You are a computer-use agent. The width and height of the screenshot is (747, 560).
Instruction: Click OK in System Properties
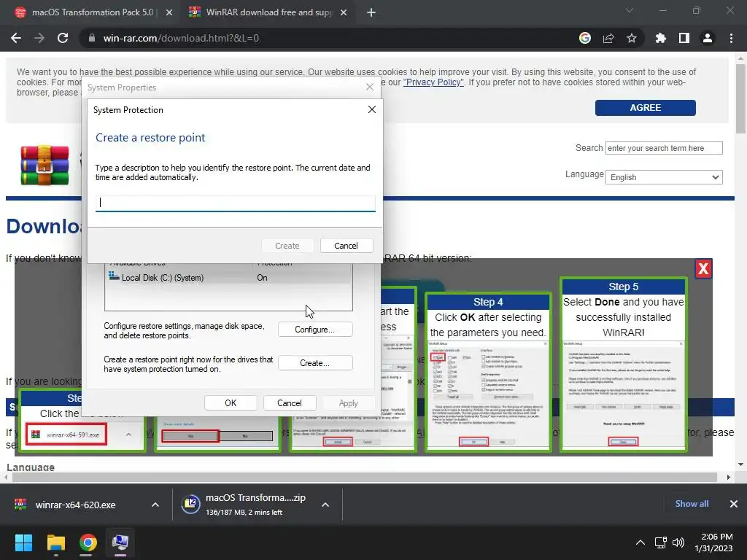(231, 402)
